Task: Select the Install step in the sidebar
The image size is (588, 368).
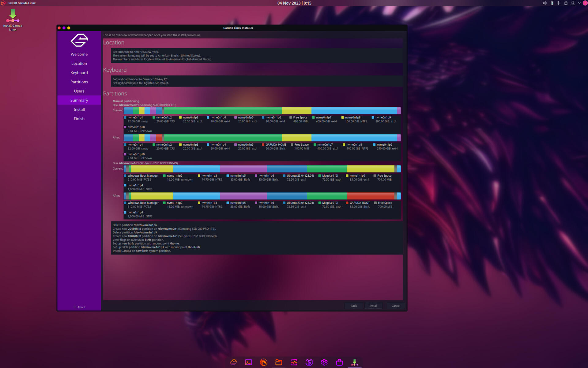Action: 79,109
